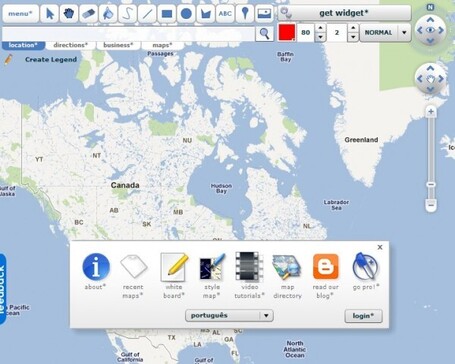Switch to the maps* tab
Screen dimensions: 455x364
coord(162,45)
